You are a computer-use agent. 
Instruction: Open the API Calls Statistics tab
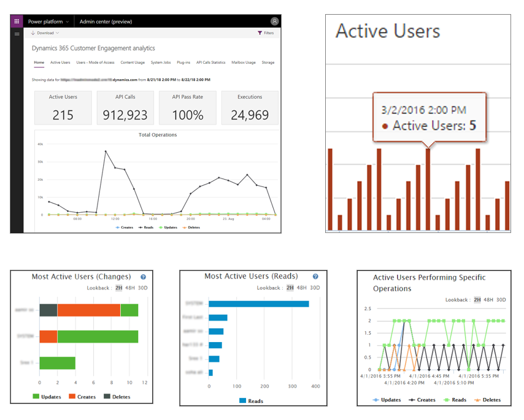point(211,63)
